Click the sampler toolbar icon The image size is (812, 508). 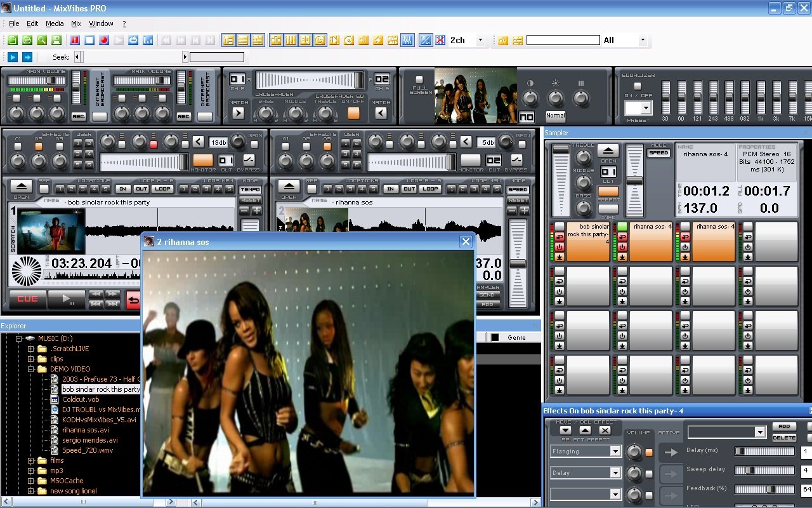(x=392, y=40)
